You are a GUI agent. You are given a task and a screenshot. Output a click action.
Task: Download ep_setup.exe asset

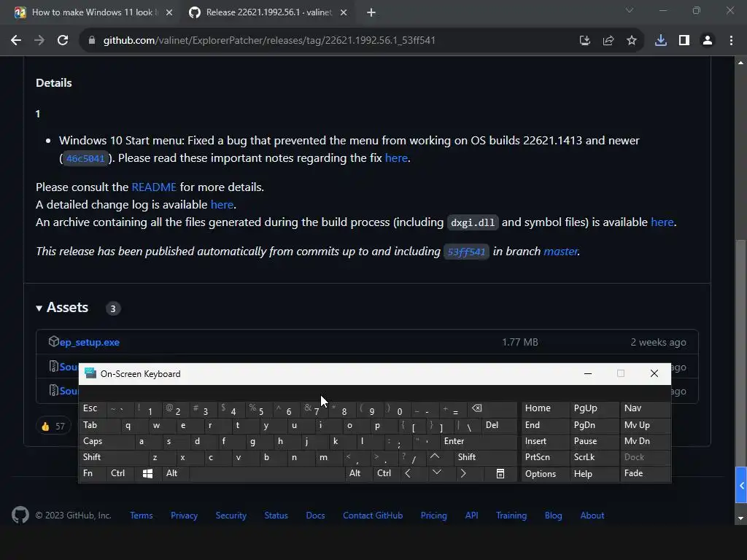[89, 343]
